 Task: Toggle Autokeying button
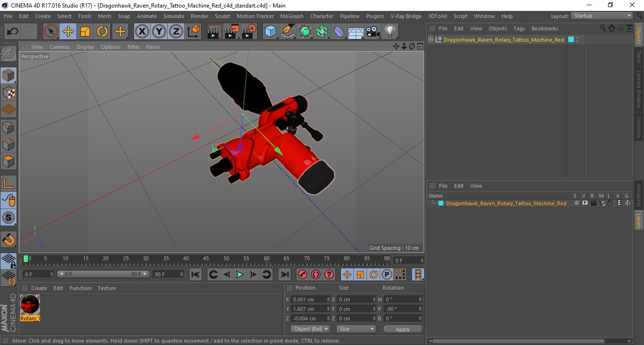(315, 274)
